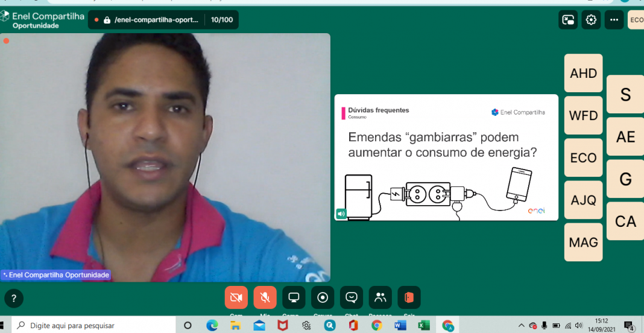Click the speaker icon on shared slide
Screen dimensions: 644x333
(x=341, y=214)
